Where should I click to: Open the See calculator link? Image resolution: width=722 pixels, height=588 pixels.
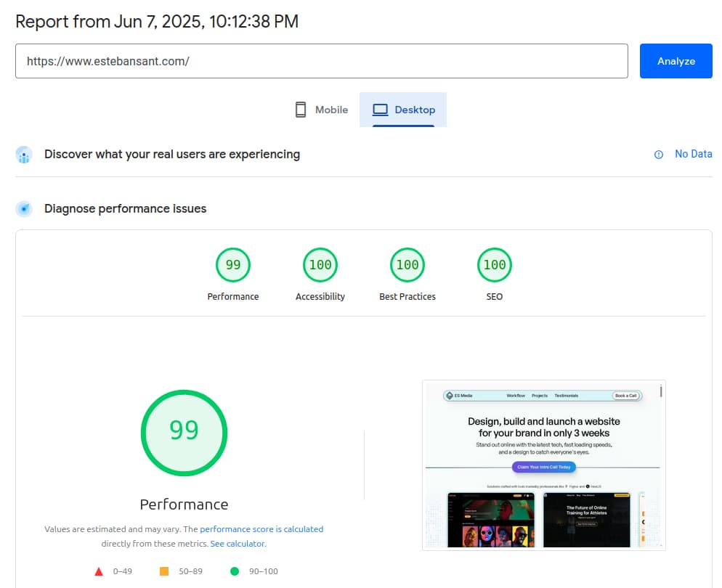238,543
